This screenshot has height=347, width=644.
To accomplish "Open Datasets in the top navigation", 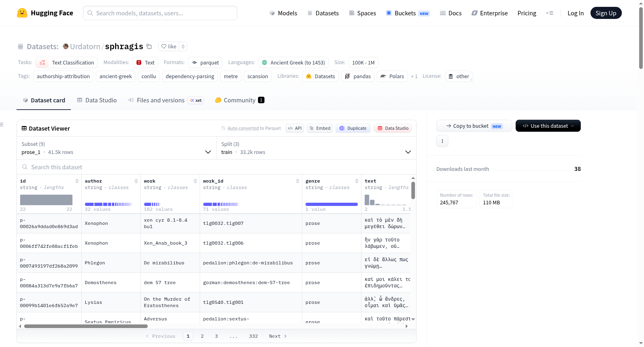I will [323, 13].
